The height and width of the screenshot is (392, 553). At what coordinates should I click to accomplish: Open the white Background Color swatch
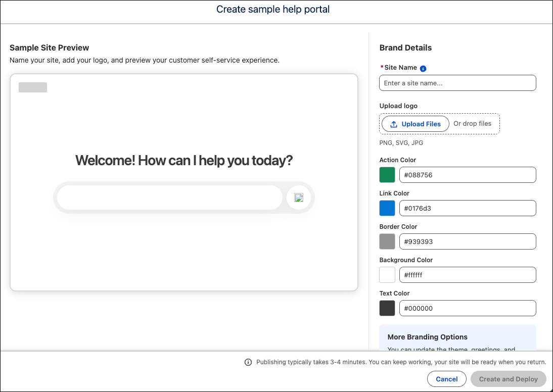387,275
